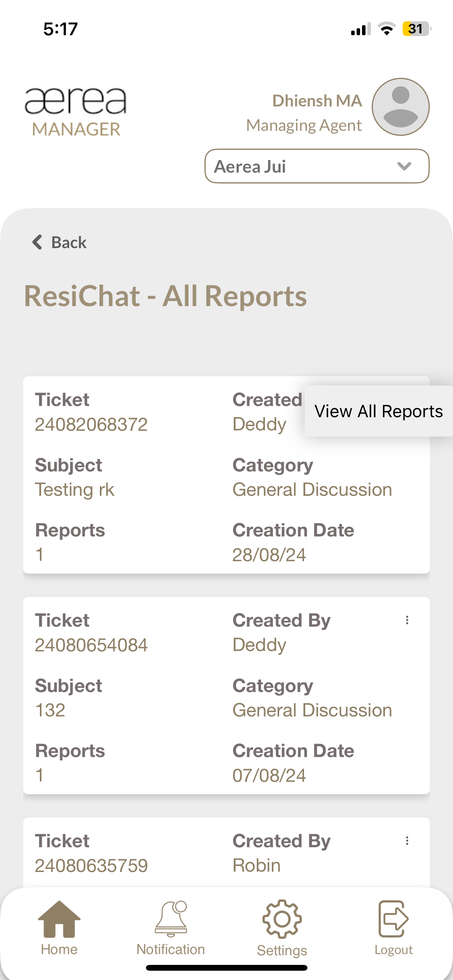Tap the Dhiensh MA user name
The image size is (453, 980).
tap(317, 101)
